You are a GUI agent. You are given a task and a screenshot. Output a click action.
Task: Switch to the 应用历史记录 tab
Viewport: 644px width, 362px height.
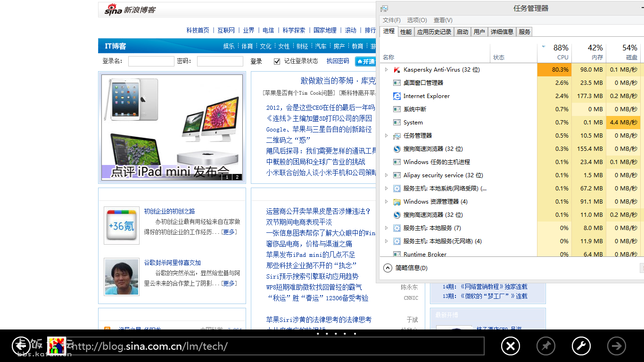434,32
